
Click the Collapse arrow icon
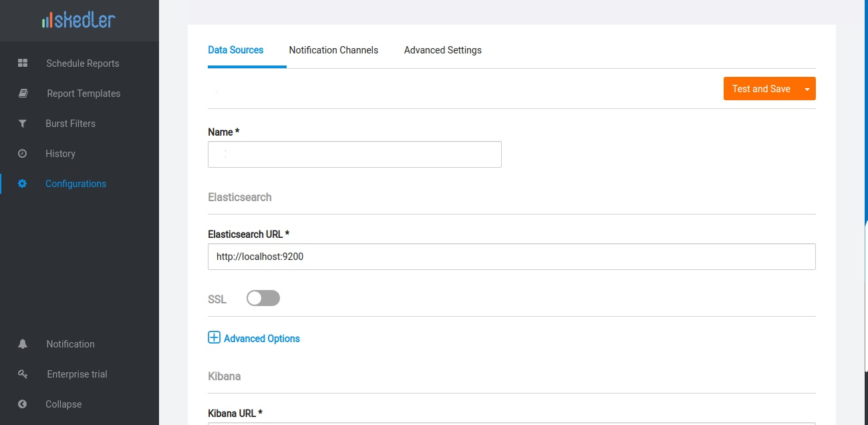[x=23, y=404]
